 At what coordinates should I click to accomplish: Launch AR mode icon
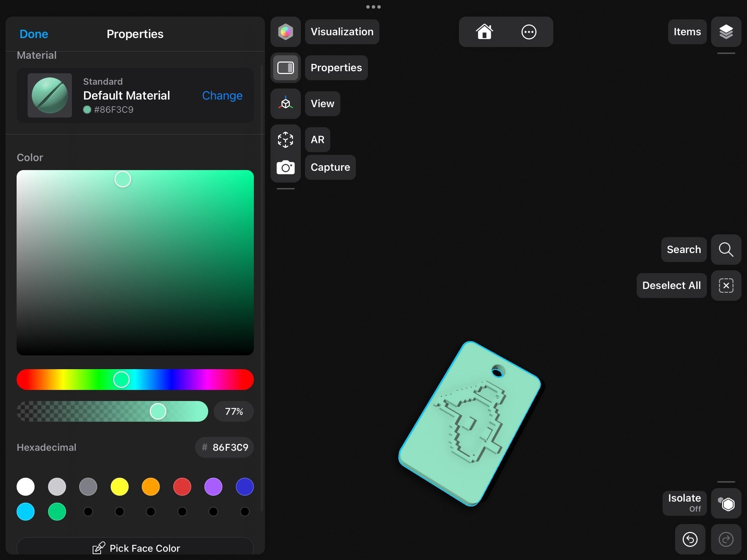coord(286,140)
